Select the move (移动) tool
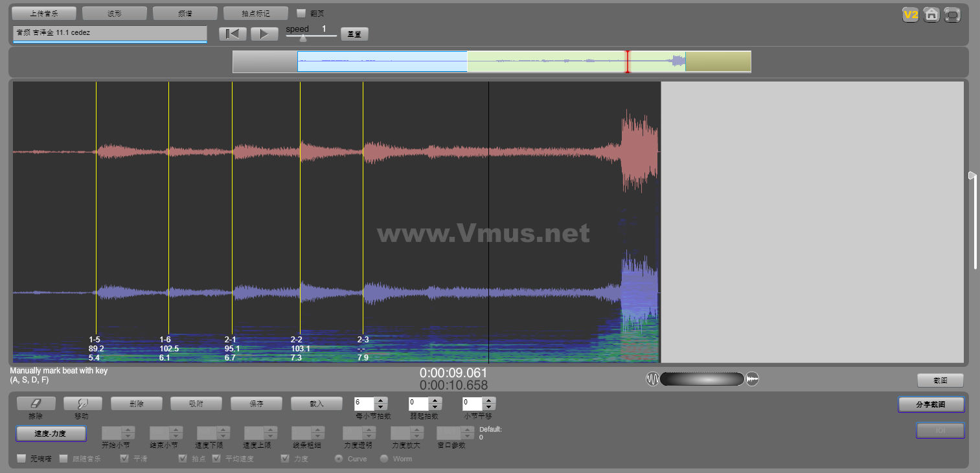 coord(81,403)
